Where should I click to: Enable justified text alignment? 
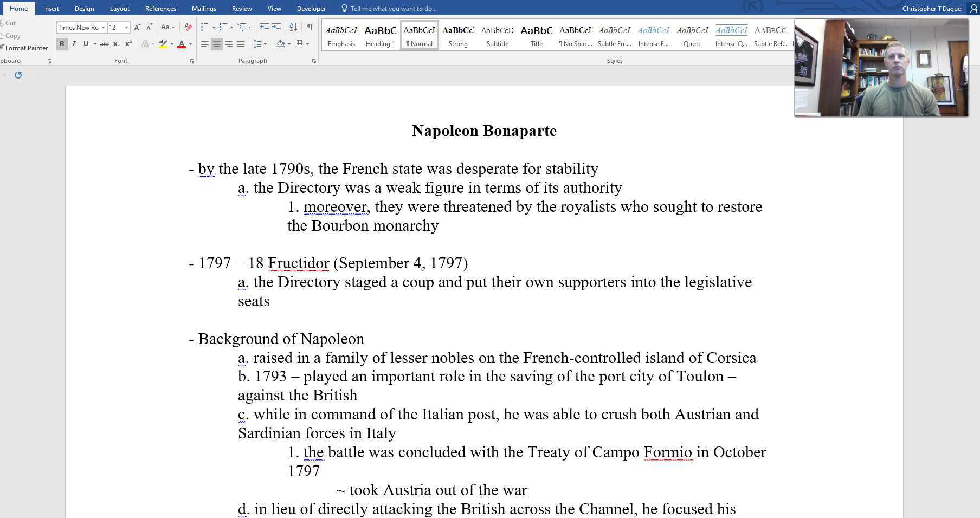(240, 44)
